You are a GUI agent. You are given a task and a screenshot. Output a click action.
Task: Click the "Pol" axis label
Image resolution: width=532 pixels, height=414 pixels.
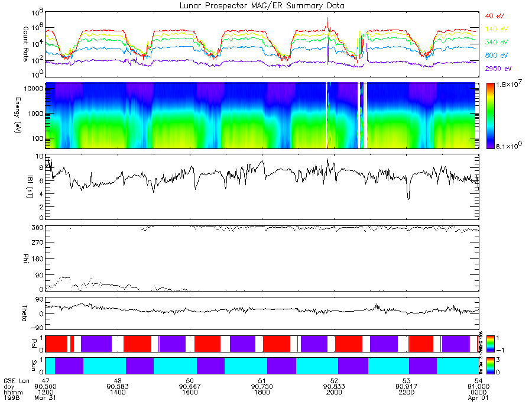[x=34, y=344]
